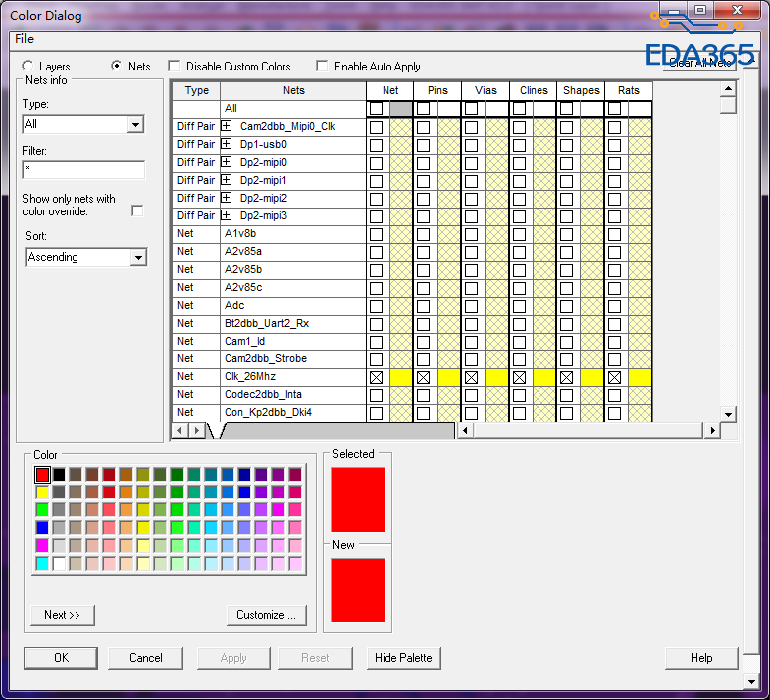
Task: Click the New color preview
Action: click(359, 590)
